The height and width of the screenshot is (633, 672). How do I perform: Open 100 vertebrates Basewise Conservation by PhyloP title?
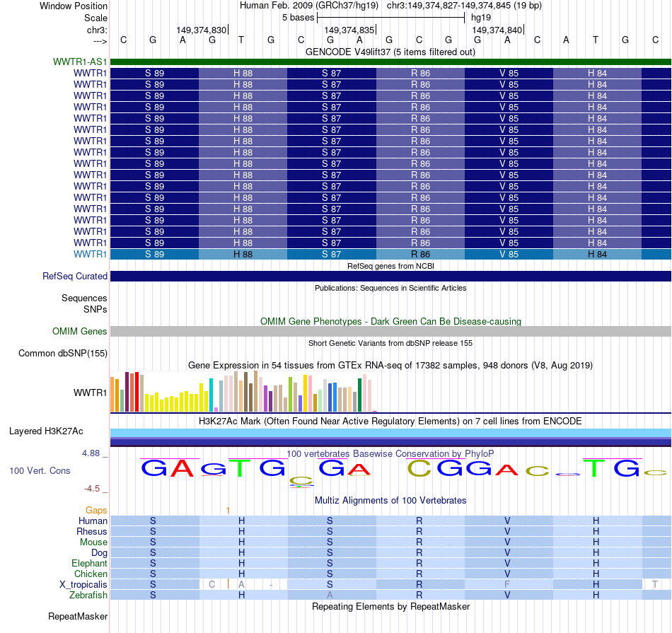(x=390, y=453)
